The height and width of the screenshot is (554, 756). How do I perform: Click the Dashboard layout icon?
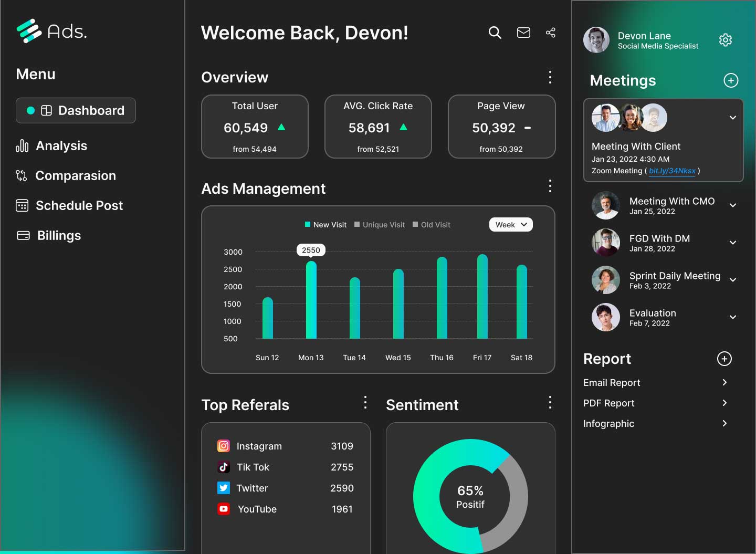point(46,110)
